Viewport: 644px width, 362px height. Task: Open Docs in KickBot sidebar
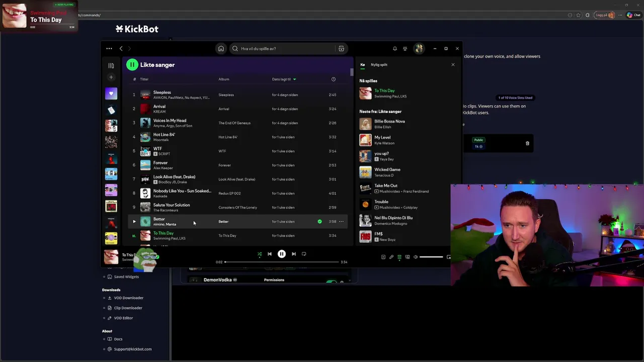point(118,339)
